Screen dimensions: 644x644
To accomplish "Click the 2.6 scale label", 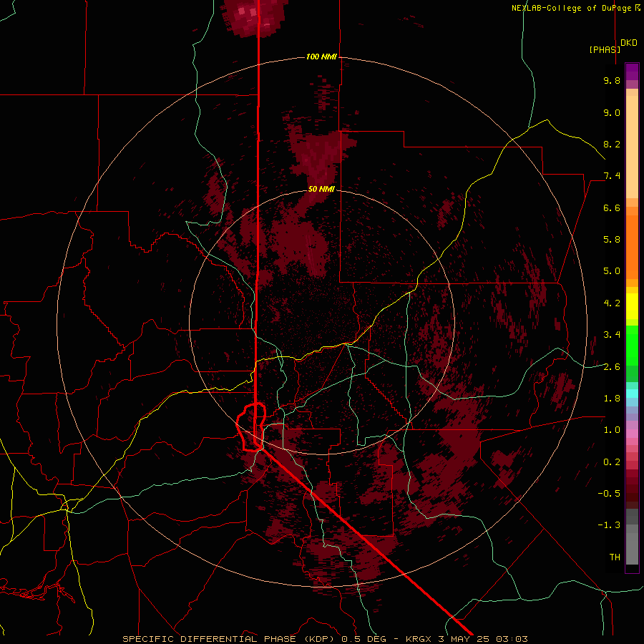I will (612, 367).
